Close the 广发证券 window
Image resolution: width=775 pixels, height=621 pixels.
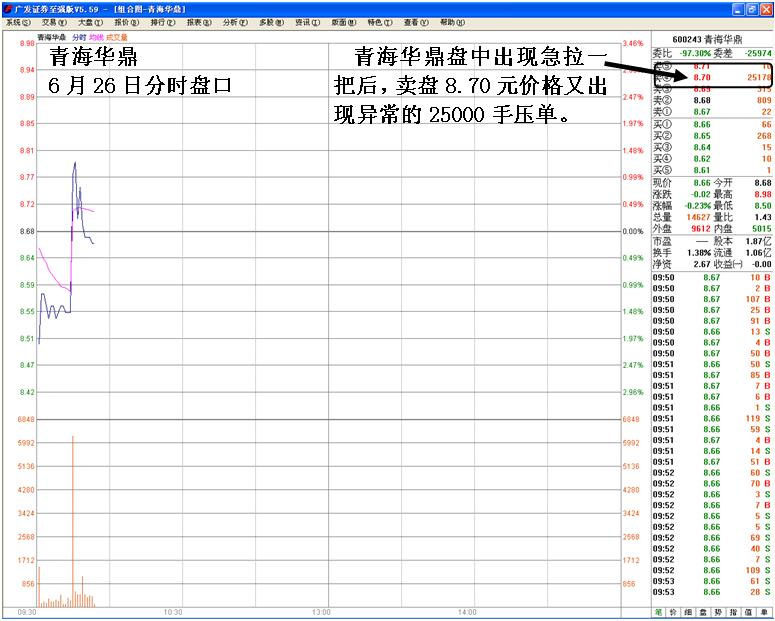(766, 9)
